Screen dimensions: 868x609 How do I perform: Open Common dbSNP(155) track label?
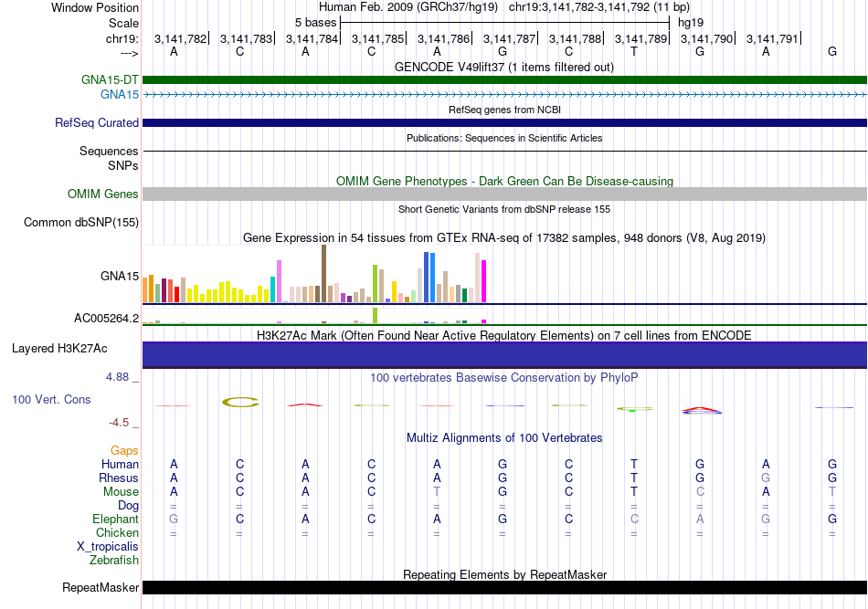pyautogui.click(x=81, y=223)
